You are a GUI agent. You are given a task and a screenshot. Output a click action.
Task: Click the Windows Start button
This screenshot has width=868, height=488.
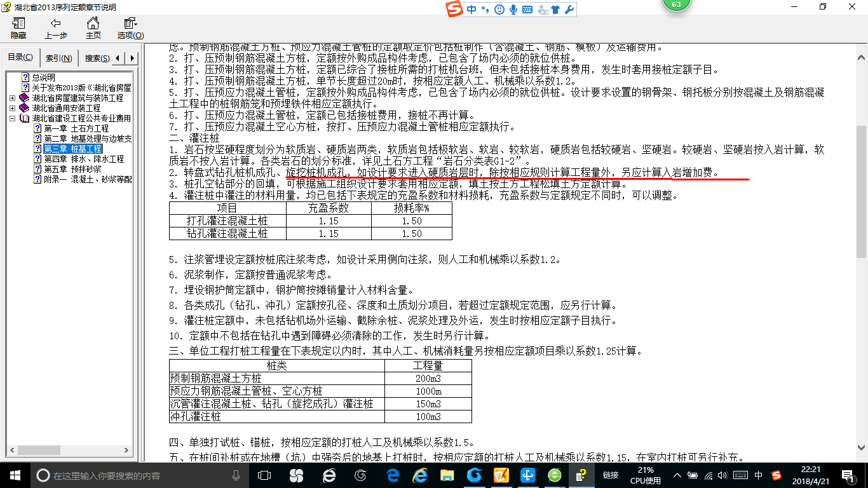click(x=15, y=475)
